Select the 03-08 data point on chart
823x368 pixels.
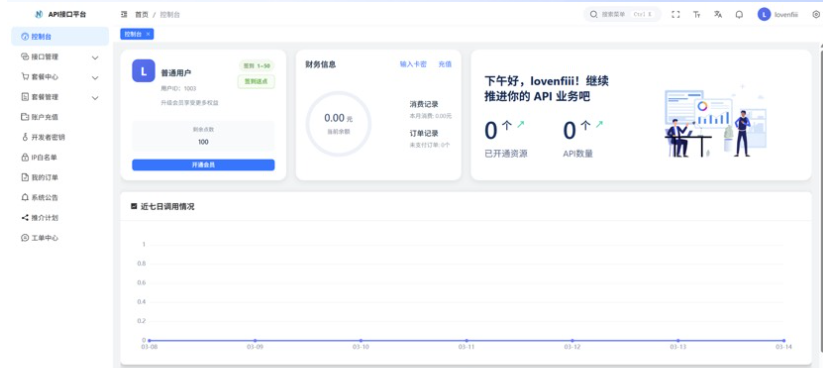coord(149,341)
